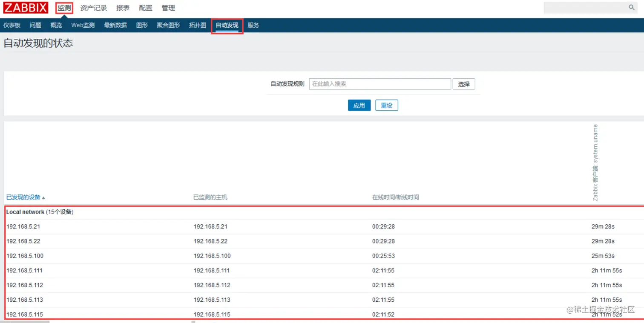644x323 pixels.
Task: Click uptime 02:11:55 in the 192.168.5.112 row
Action: (383, 285)
